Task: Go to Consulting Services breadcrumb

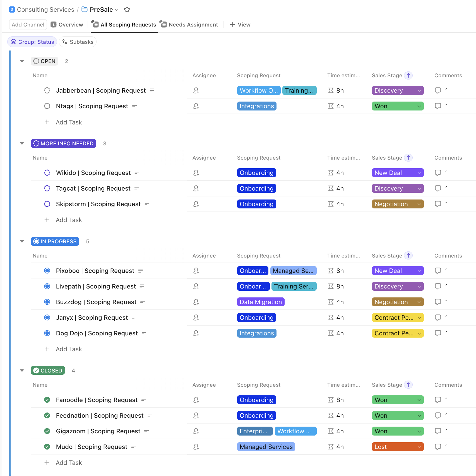Action: (45, 9)
